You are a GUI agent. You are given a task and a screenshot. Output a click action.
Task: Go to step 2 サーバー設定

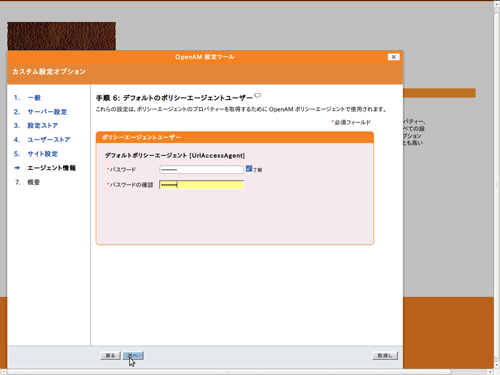[x=47, y=112]
